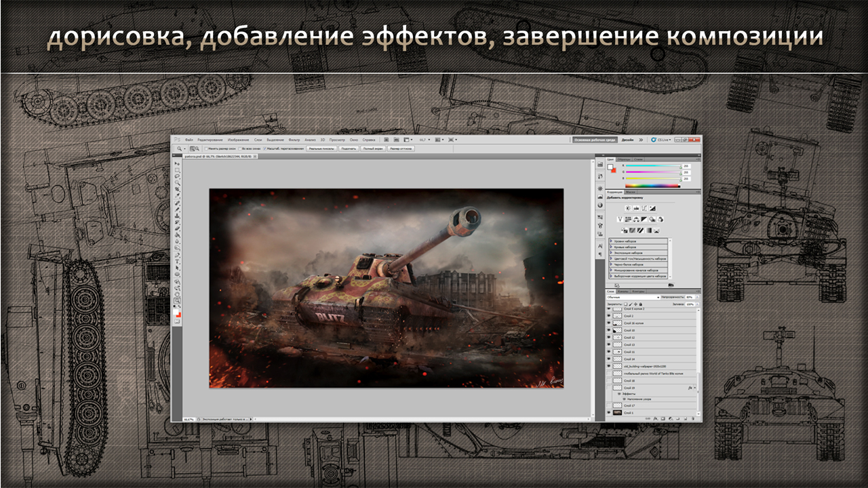Add an Exposure adjustment
Viewport: 868px width, 488px height.
[x=652, y=208]
